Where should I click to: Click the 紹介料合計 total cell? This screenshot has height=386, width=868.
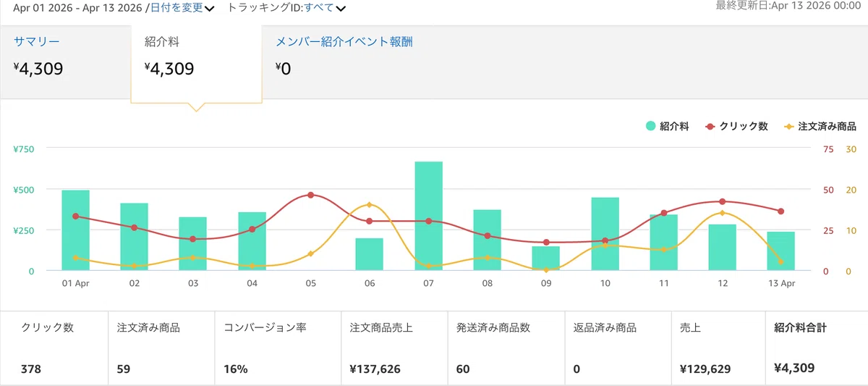coord(817,348)
